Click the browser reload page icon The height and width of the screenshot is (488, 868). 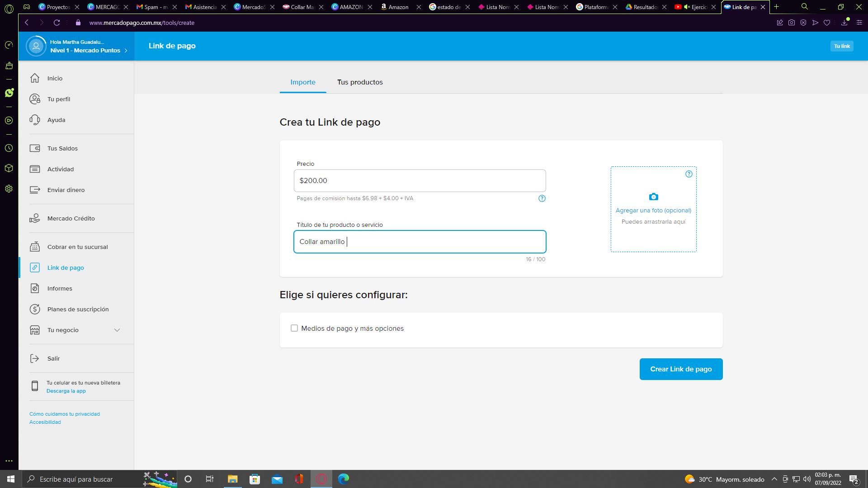point(57,23)
